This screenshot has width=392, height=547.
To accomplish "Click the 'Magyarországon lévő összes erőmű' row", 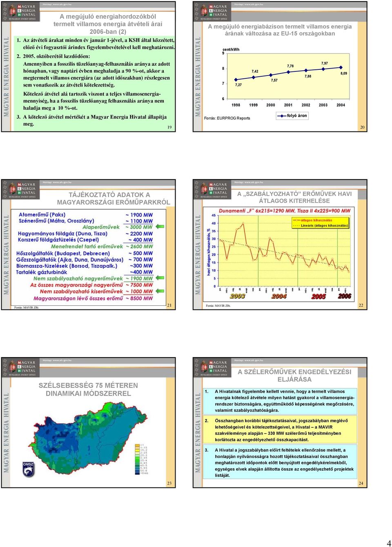I will tap(93, 298).
